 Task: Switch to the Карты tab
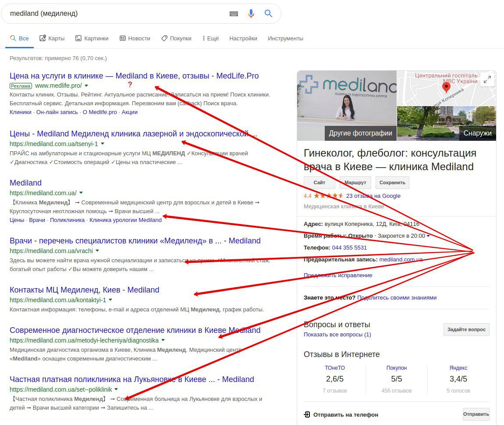(52, 38)
